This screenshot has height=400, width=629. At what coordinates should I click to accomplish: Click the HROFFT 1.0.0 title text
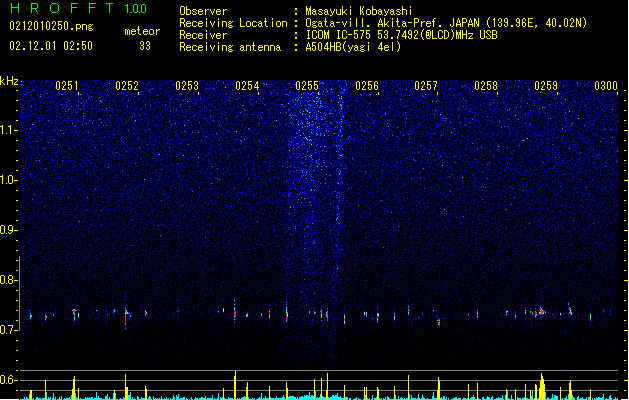78,8
